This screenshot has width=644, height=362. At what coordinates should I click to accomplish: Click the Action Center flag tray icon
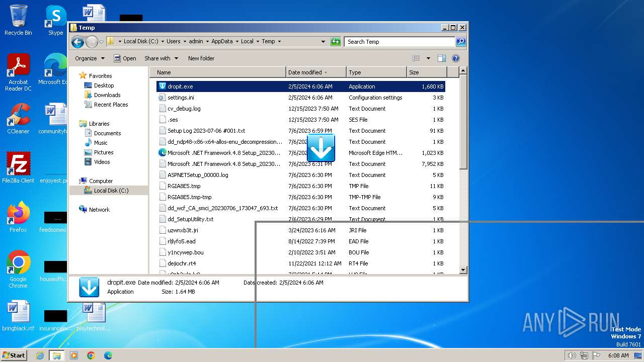596,355
